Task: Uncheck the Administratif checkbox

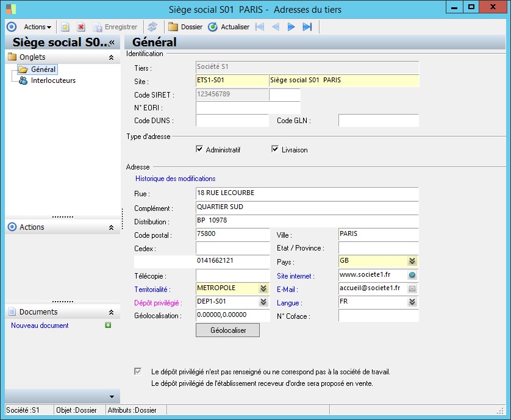Action: [199, 149]
